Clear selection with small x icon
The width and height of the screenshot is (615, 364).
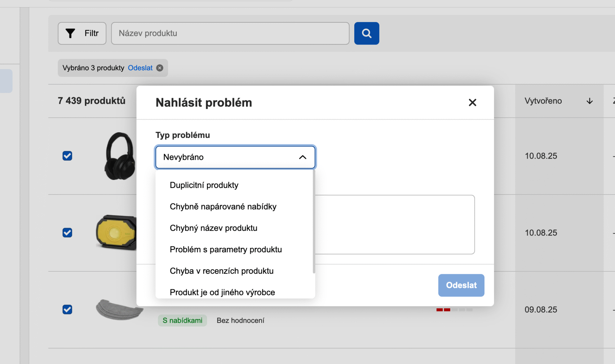(x=160, y=68)
